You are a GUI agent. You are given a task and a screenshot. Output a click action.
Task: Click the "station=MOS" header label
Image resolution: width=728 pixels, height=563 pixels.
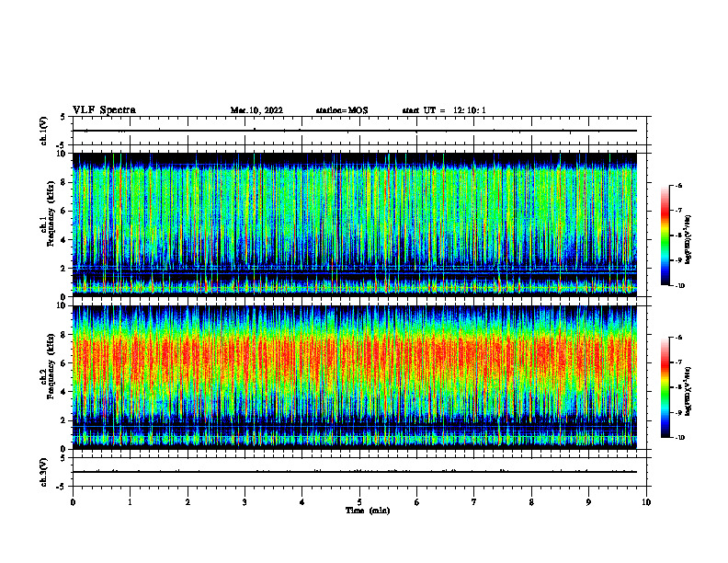point(342,110)
